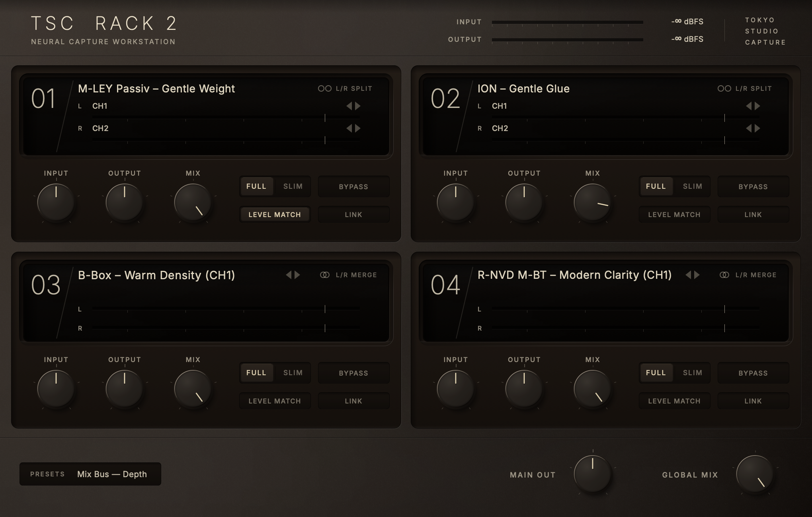Enable Level Match on slot 03
This screenshot has height=517, width=812.
(275, 401)
